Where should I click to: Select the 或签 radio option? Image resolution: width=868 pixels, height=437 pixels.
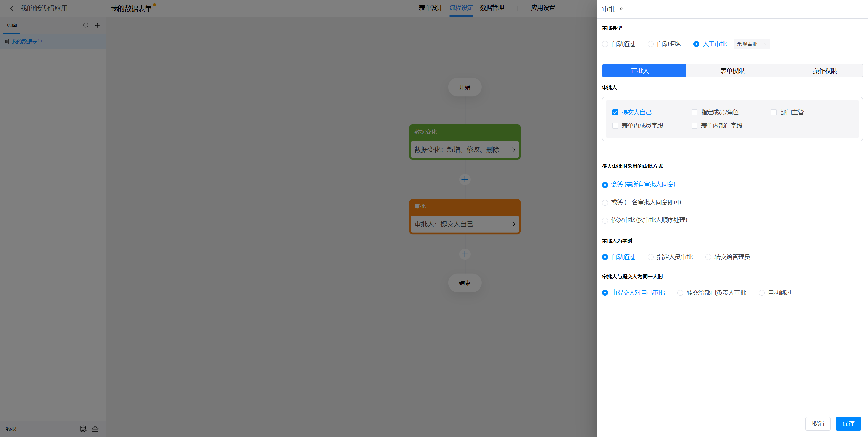tap(605, 203)
